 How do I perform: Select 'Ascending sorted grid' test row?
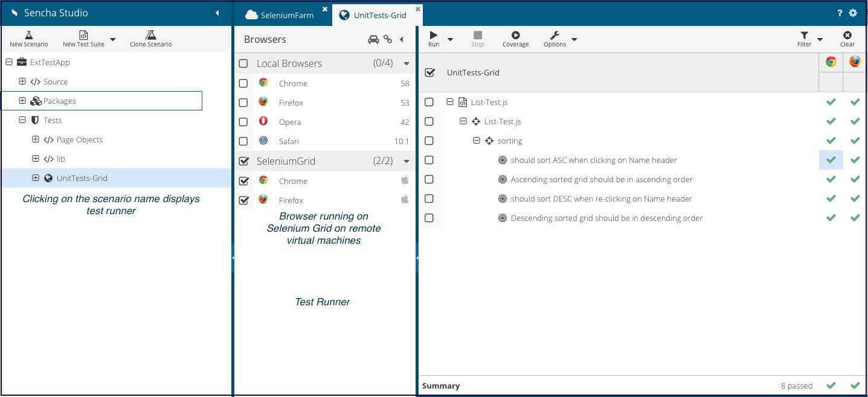642,179
